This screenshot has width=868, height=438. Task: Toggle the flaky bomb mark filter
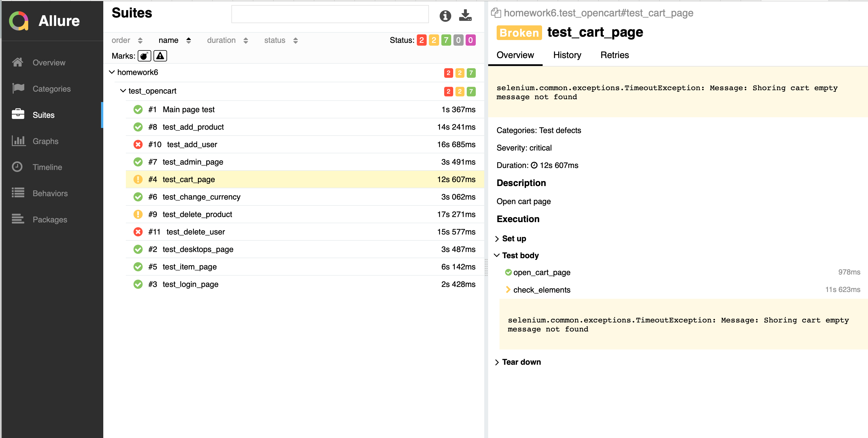click(144, 56)
